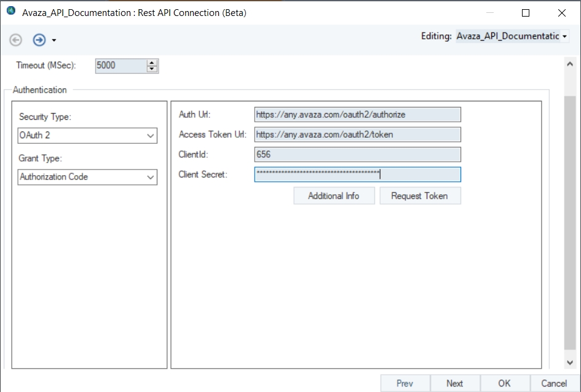Image resolution: width=581 pixels, height=392 pixels.
Task: Click the Request Token button
Action: tap(420, 196)
